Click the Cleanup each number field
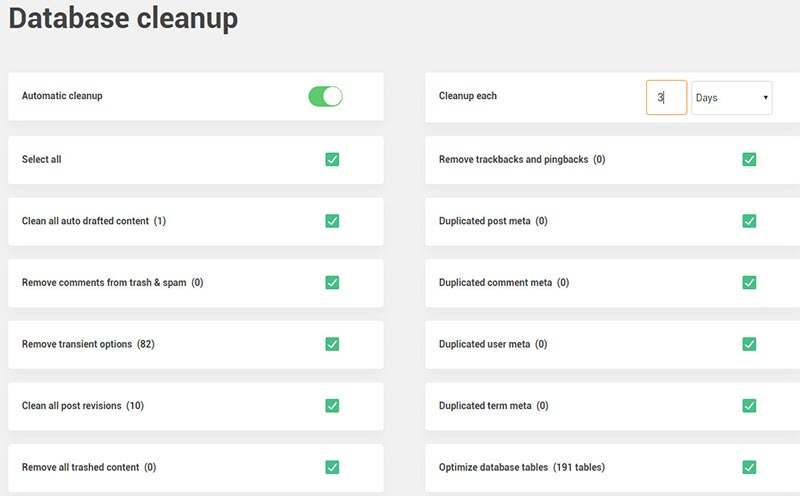The image size is (800, 496). coord(666,97)
